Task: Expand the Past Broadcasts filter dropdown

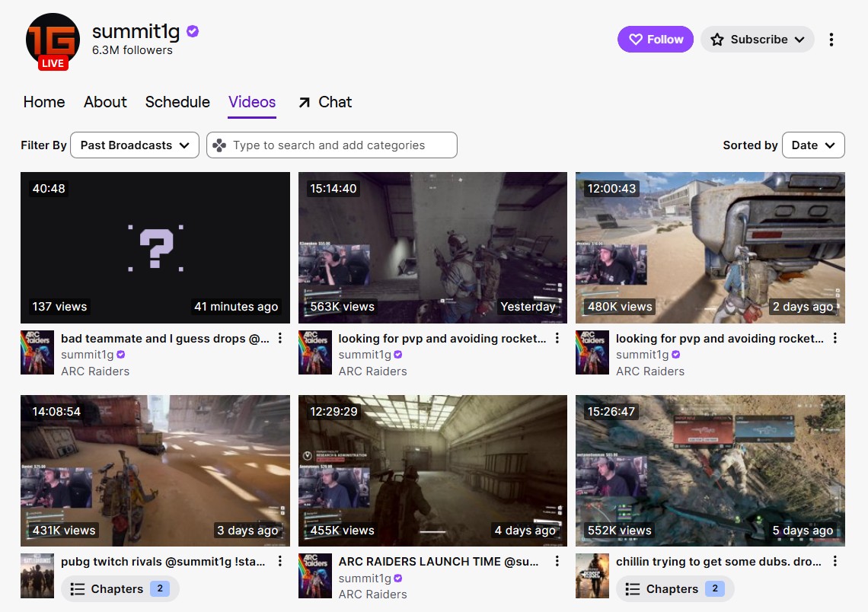Action: (135, 145)
